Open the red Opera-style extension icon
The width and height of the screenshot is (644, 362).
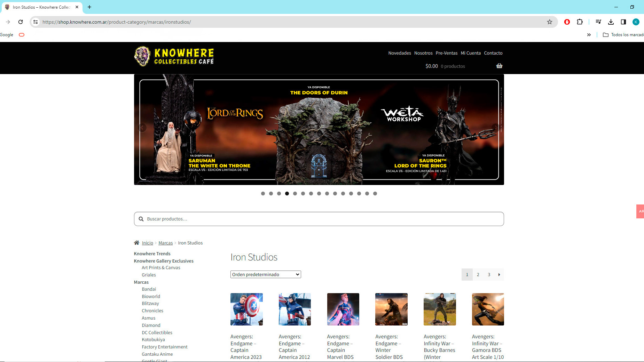pos(567,22)
